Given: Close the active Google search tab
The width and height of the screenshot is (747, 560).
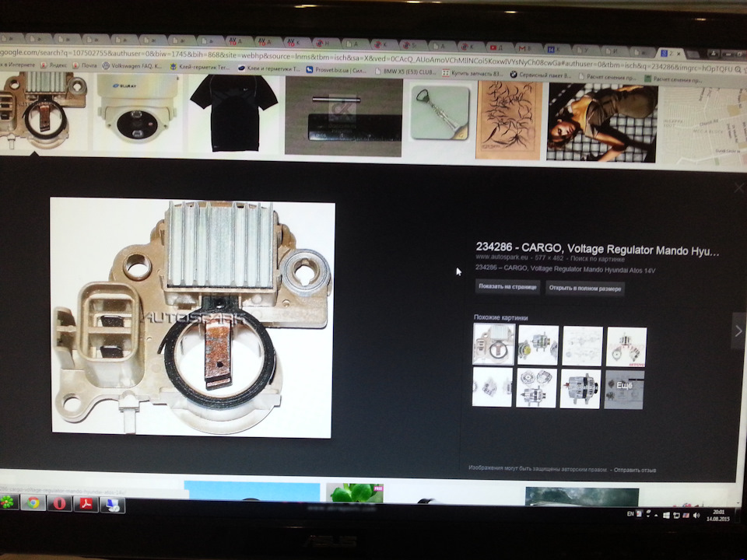Looking at the screenshot, I should (x=679, y=54).
